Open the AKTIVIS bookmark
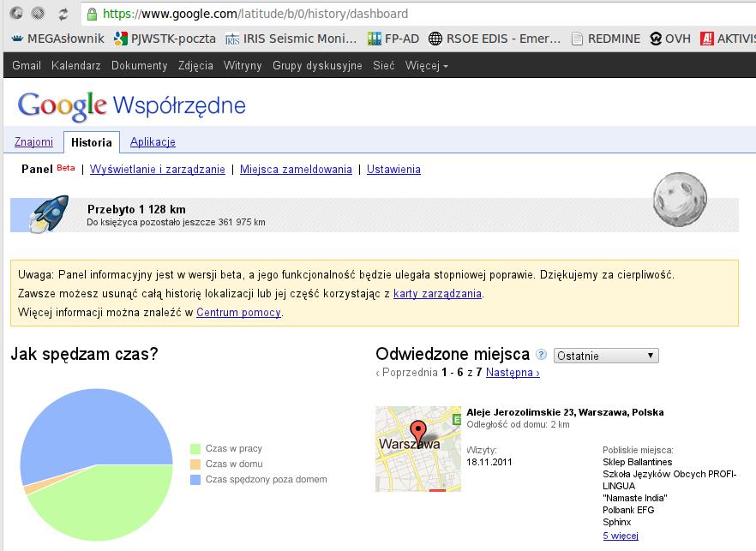The width and height of the screenshot is (756, 551). point(728,39)
